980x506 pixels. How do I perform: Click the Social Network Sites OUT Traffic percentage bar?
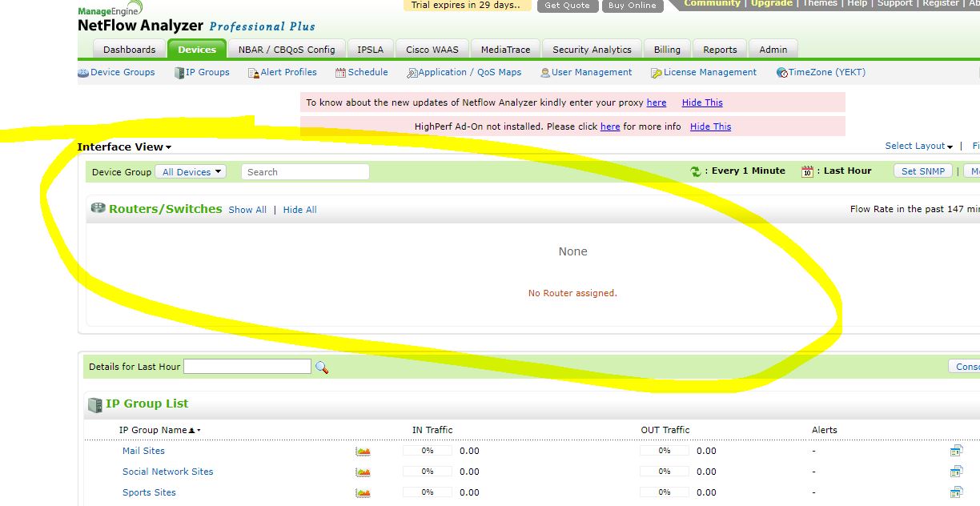[x=665, y=472]
